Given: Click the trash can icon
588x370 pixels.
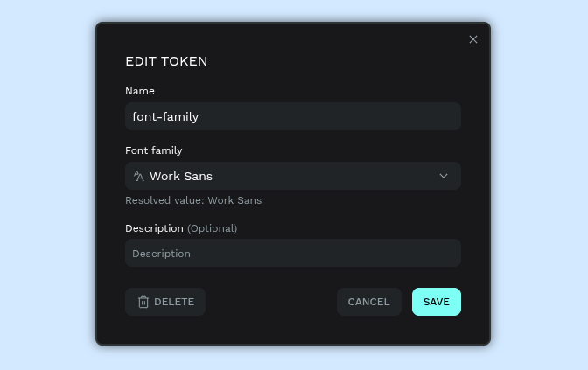Looking at the screenshot, I should pyautogui.click(x=143, y=302).
